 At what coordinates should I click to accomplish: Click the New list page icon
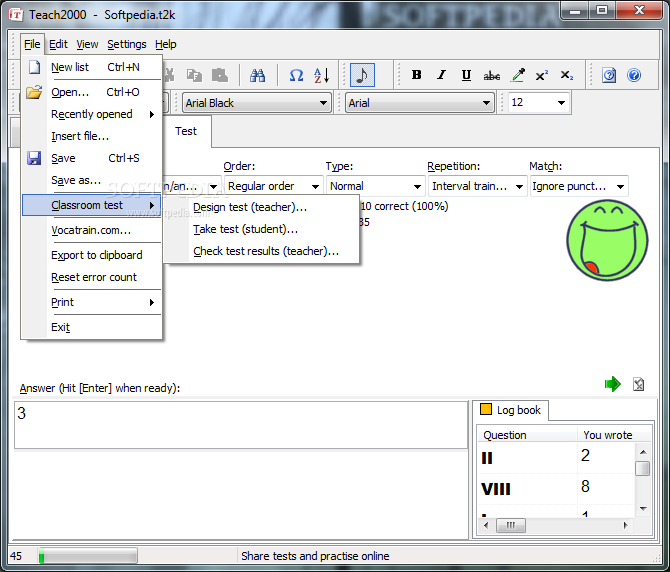click(34, 67)
